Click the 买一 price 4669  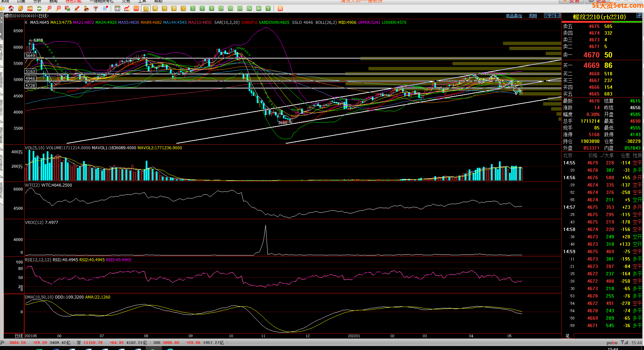click(x=591, y=65)
